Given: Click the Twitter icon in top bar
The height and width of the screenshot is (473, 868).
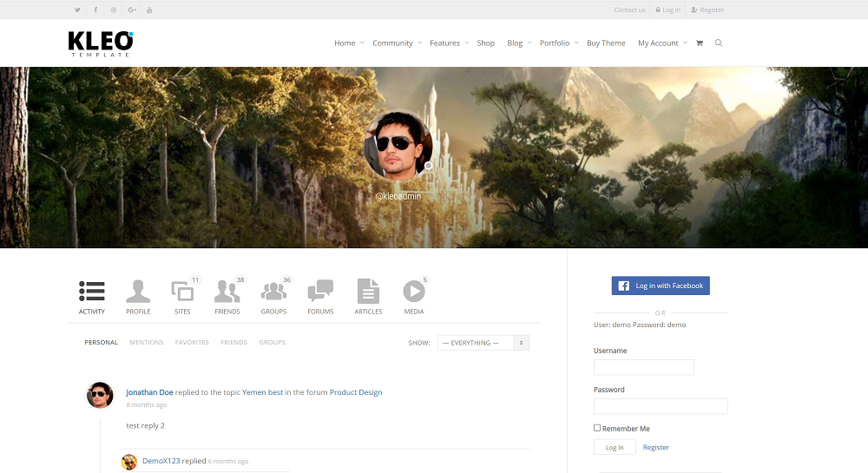Looking at the screenshot, I should tap(77, 10).
